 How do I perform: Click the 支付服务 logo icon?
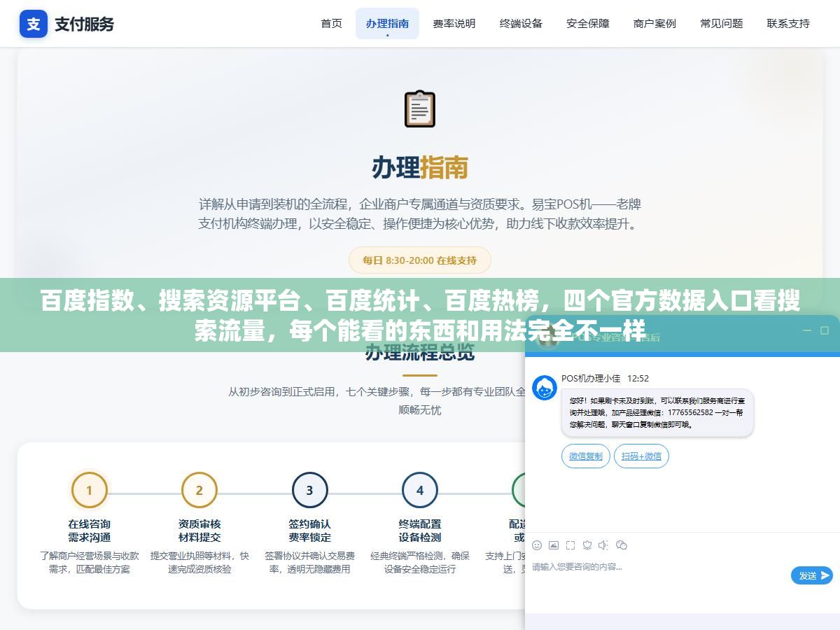(x=34, y=24)
